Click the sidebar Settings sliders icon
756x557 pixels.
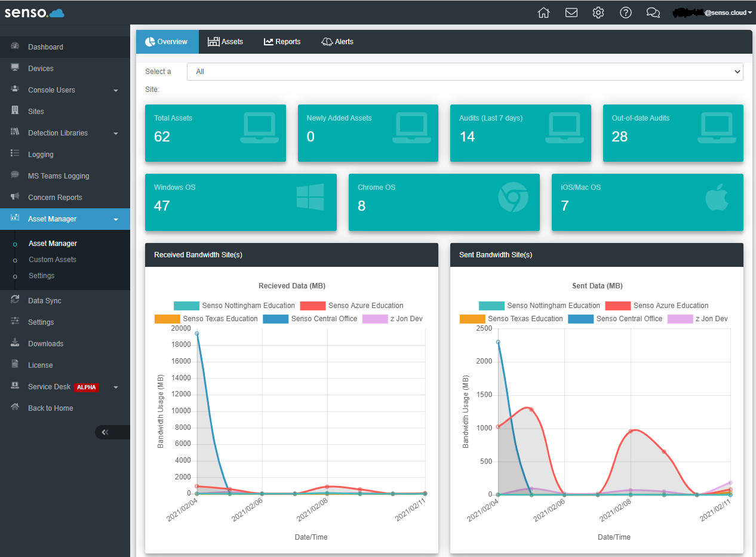[16, 322]
